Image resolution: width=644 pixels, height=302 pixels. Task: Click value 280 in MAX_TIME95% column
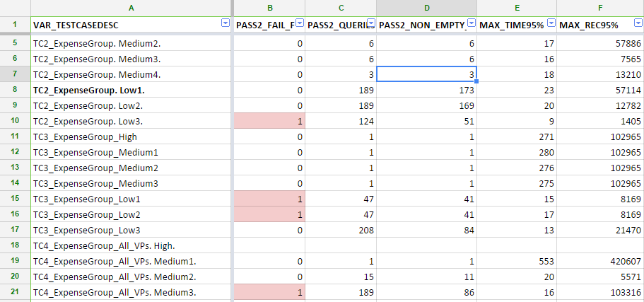(546, 153)
